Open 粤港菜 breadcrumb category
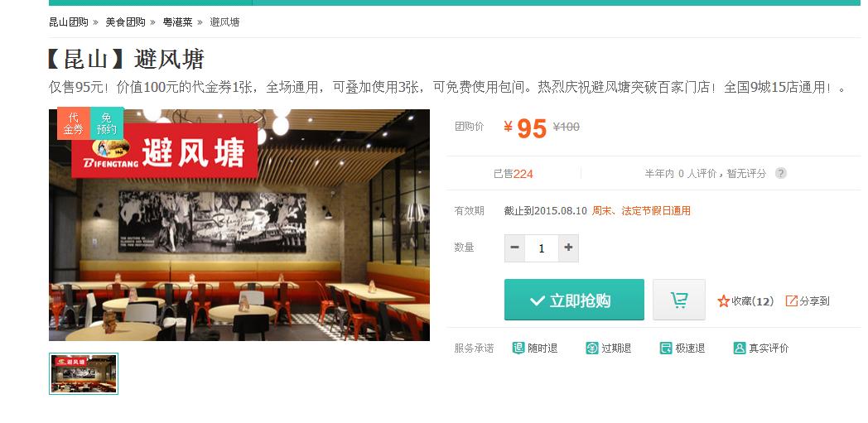The width and height of the screenshot is (868, 423). click(x=178, y=22)
